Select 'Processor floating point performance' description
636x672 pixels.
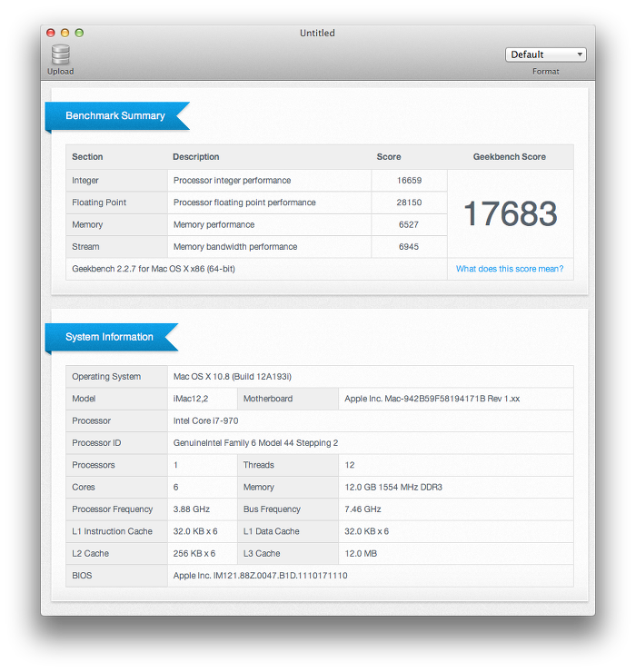tap(244, 203)
